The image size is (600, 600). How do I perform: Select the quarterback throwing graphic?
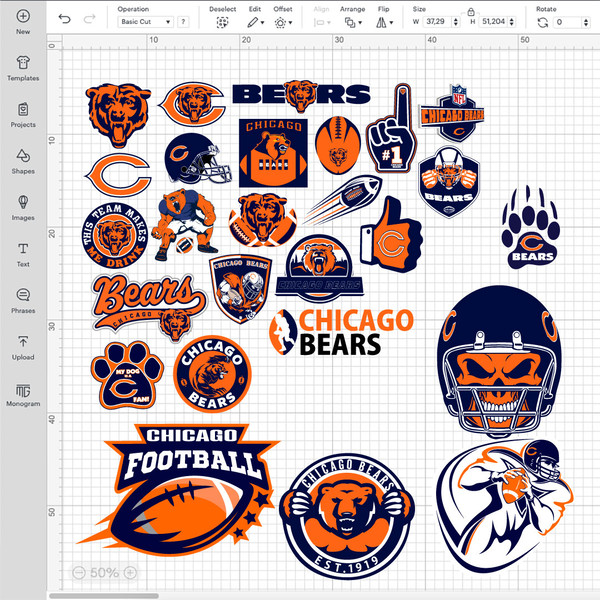pos(504,506)
